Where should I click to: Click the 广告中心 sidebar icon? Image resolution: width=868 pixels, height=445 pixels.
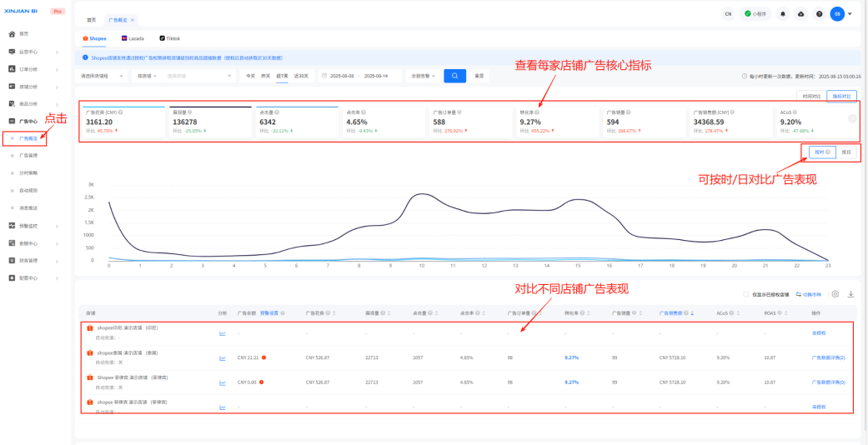(x=12, y=121)
